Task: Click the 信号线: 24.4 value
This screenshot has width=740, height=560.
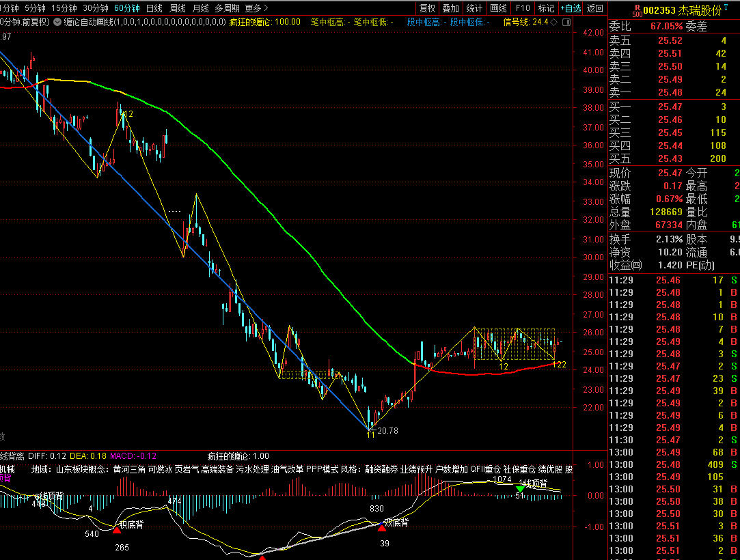Action: [x=525, y=22]
